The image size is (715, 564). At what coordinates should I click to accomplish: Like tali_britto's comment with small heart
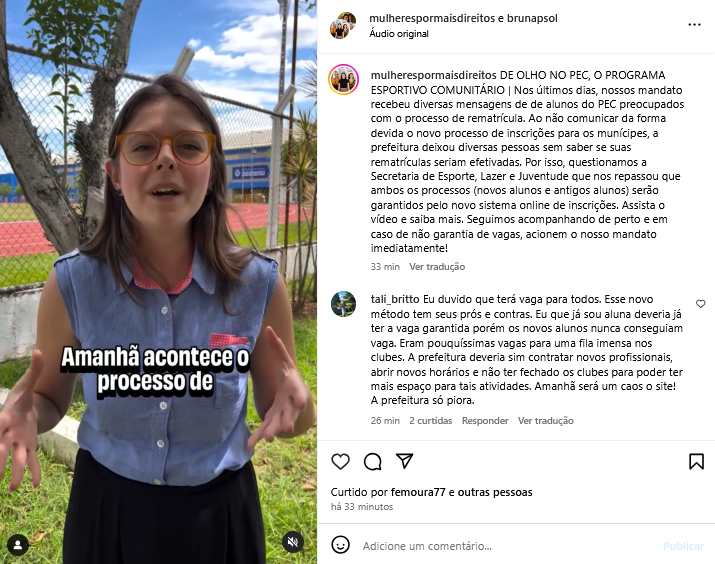[x=700, y=304]
